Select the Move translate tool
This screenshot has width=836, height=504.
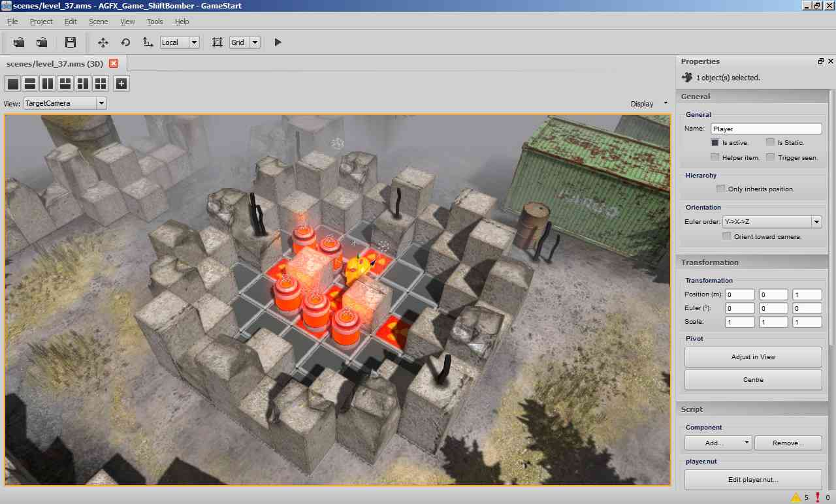103,42
